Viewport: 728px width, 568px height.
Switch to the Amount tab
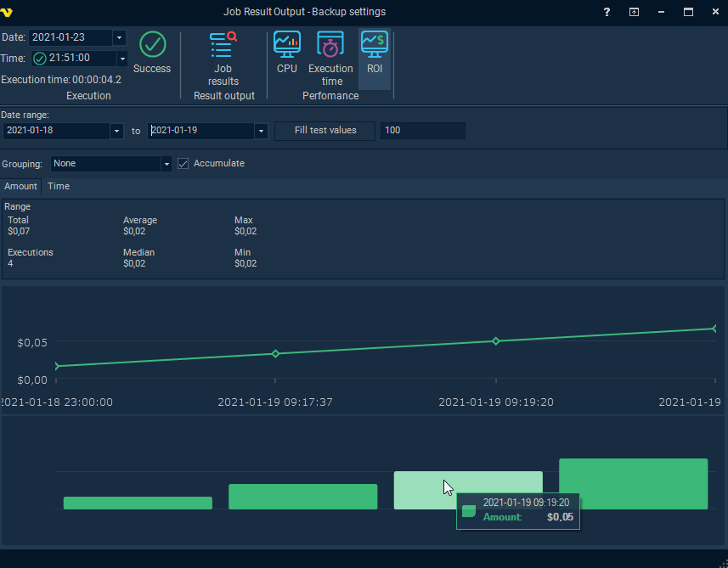click(20, 186)
